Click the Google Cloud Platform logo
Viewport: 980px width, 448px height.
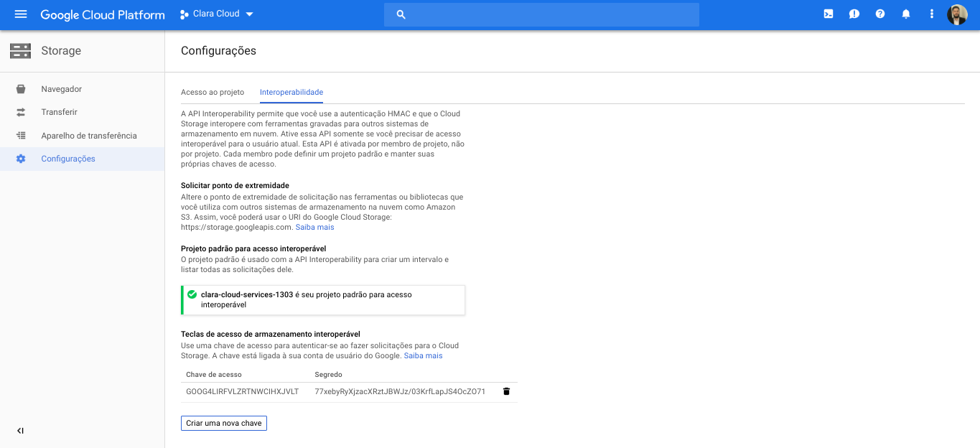point(103,14)
